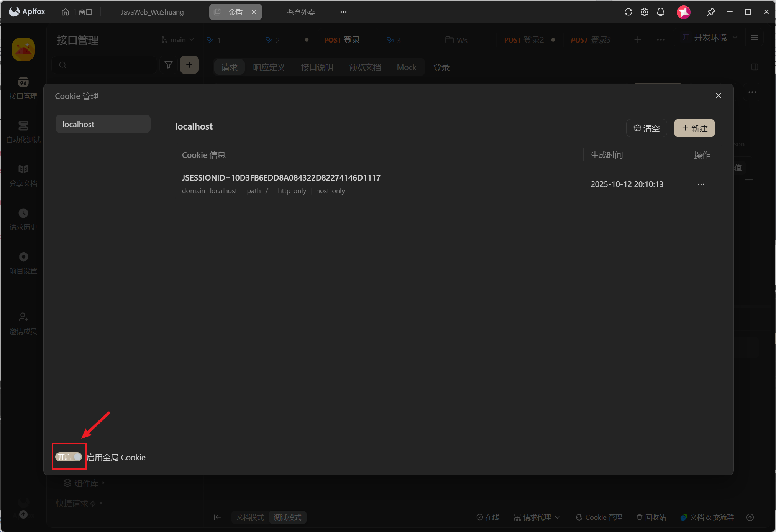This screenshot has width=776, height=532.
Task: Toggle the 启用全局 Cookie switch
Action: 69,457
